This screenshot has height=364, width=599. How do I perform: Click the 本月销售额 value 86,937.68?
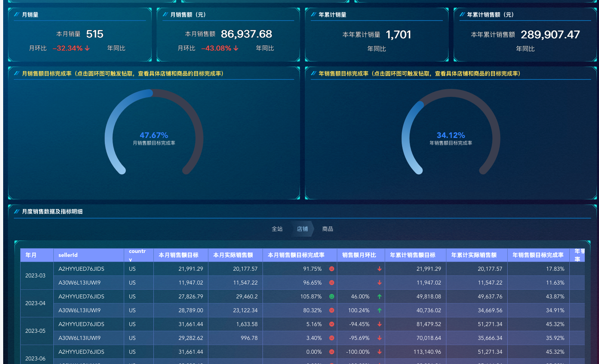(246, 34)
